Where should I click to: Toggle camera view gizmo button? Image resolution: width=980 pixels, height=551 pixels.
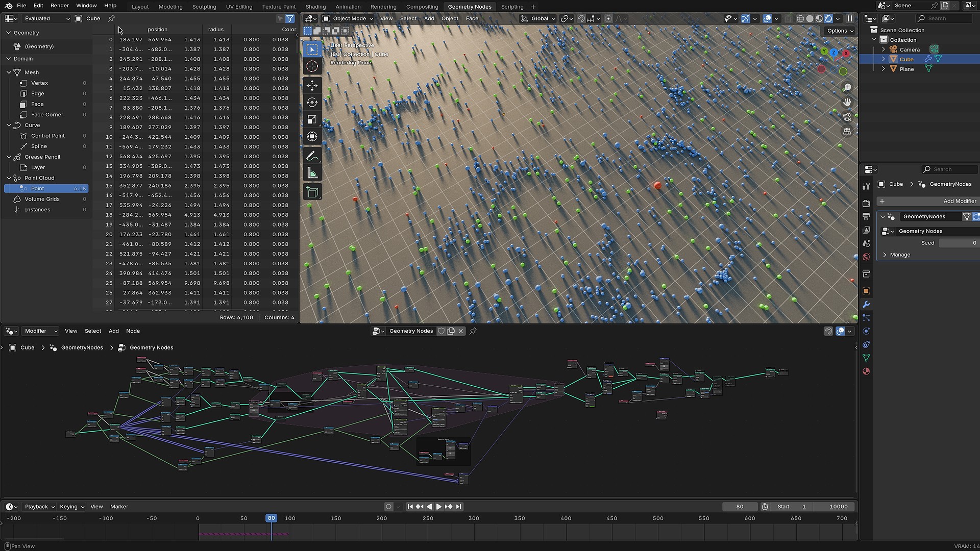(847, 117)
